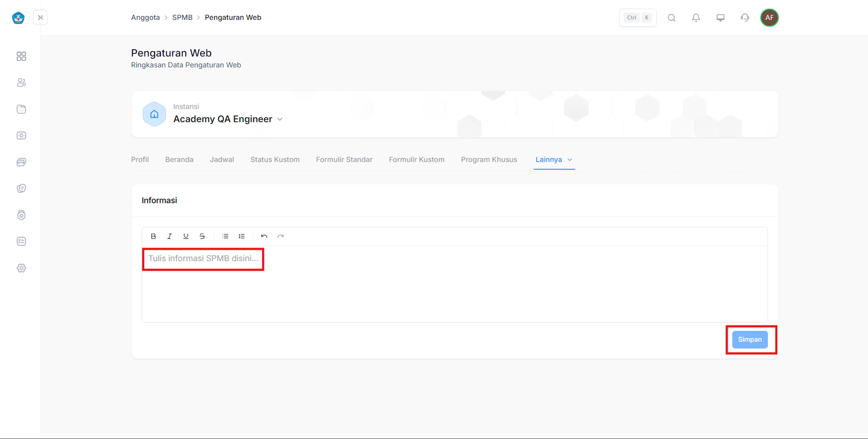Click the home icon beside Instansi
This screenshot has height=439, width=868.
154,114
